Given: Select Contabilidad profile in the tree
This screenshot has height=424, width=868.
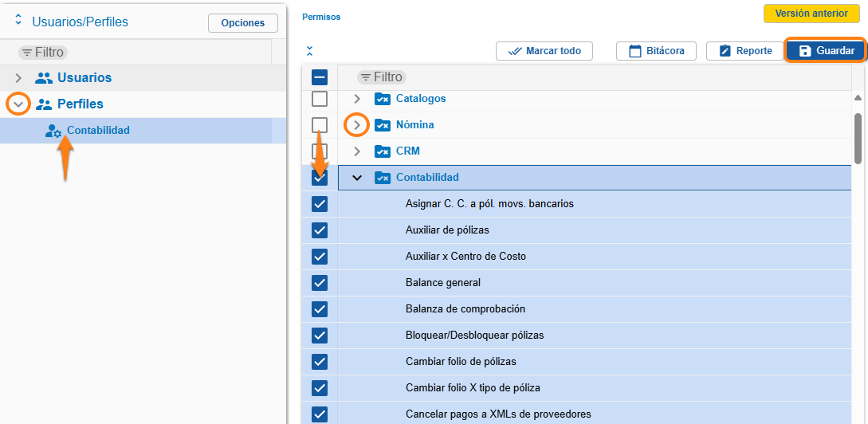Looking at the screenshot, I should (98, 131).
